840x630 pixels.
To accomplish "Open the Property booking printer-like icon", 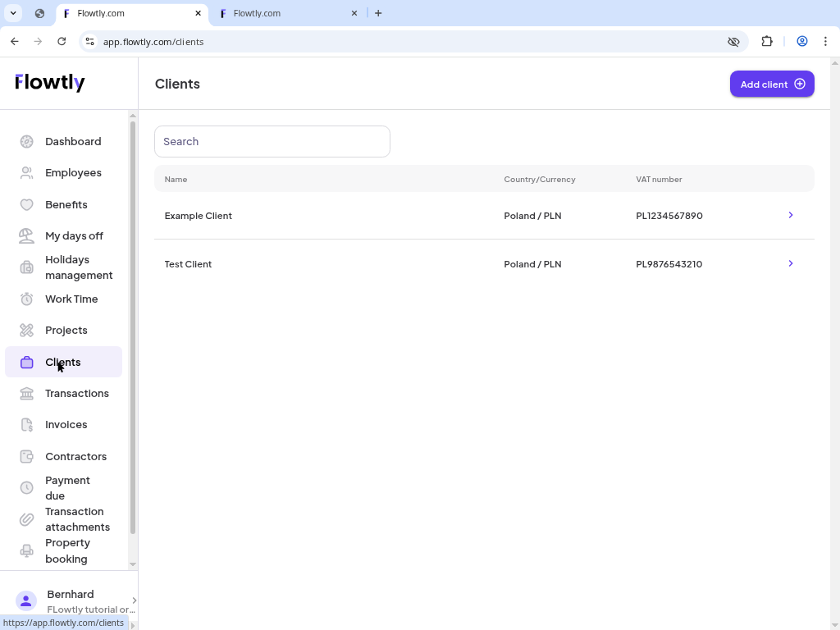I will pos(26,550).
